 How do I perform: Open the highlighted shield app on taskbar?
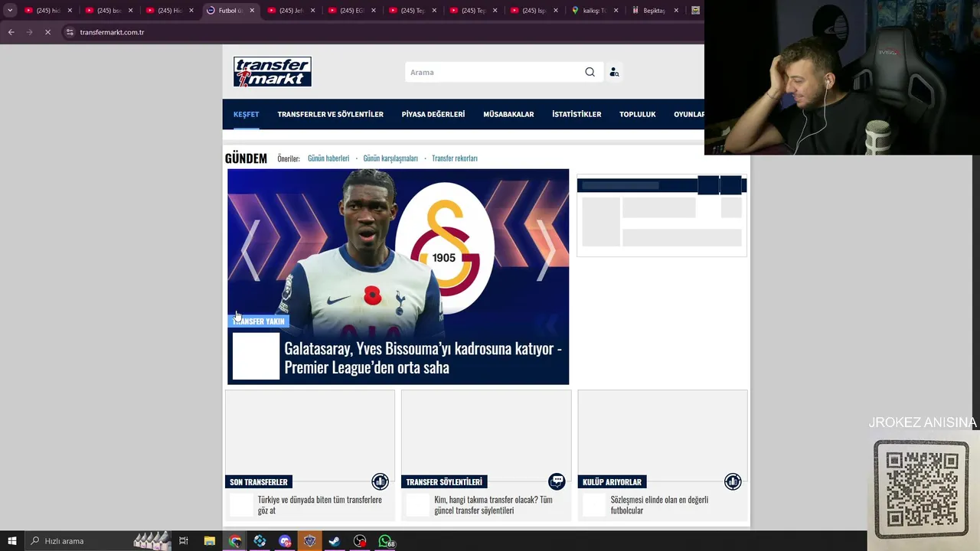[309, 541]
